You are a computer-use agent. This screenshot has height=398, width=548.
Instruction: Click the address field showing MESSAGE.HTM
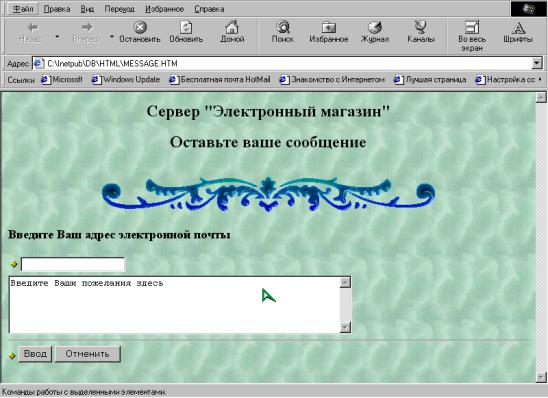(282, 63)
